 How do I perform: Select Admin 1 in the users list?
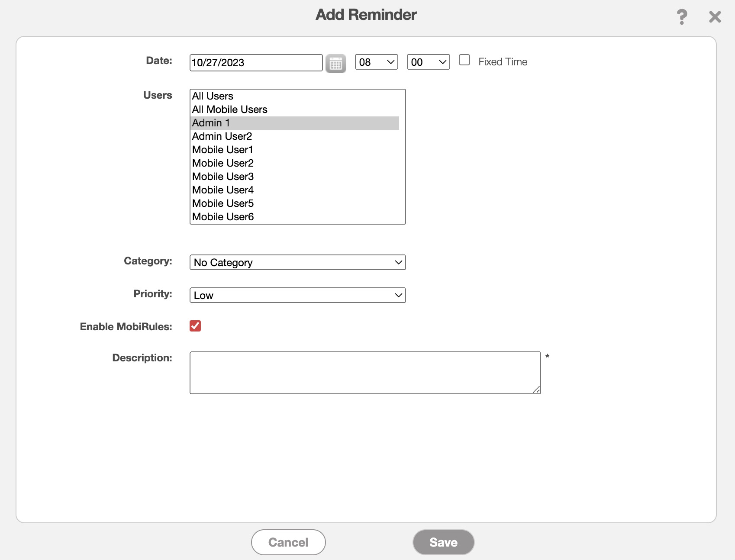tap(211, 123)
